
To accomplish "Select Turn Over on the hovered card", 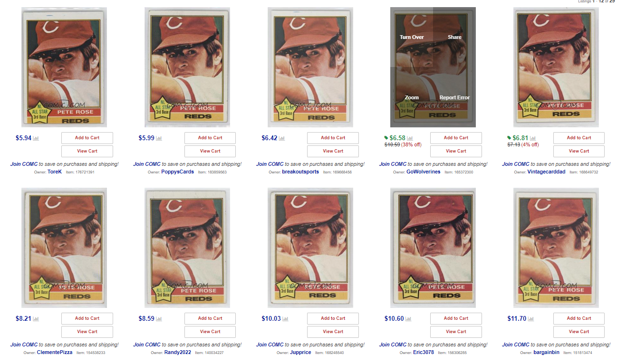I will point(412,37).
